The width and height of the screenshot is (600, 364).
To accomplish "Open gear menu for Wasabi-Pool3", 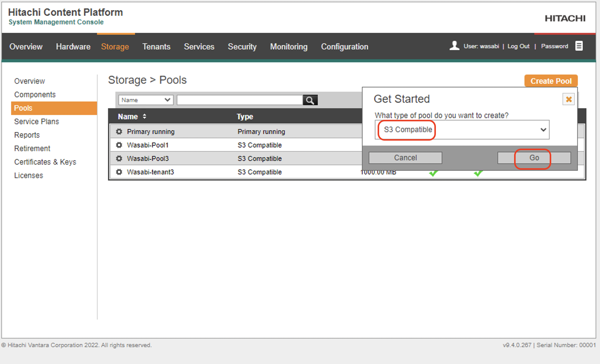I will (119, 158).
